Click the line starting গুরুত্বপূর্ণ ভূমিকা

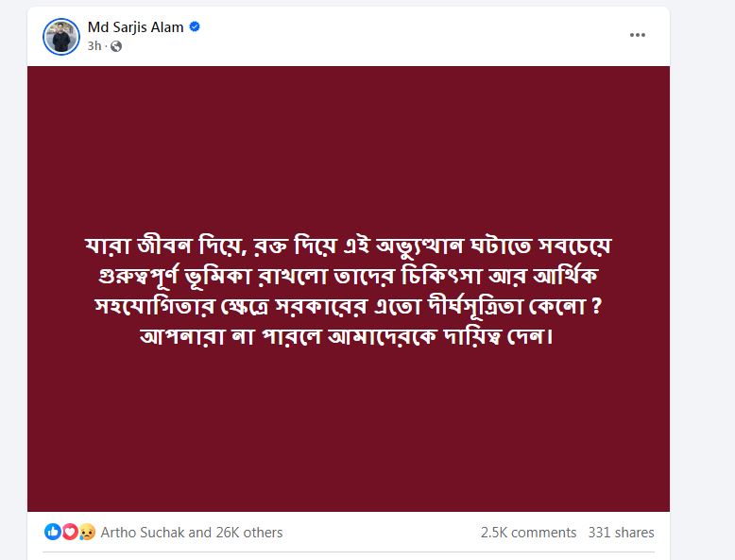pos(349,277)
